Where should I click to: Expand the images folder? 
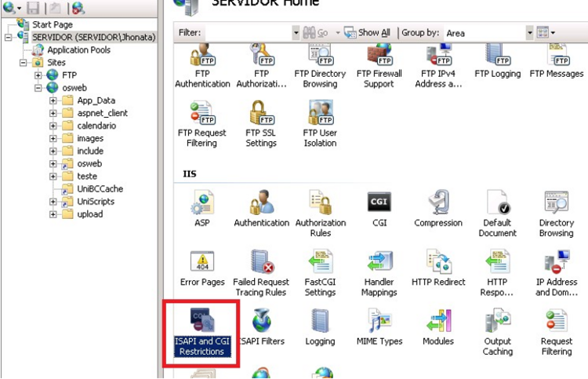(53, 138)
